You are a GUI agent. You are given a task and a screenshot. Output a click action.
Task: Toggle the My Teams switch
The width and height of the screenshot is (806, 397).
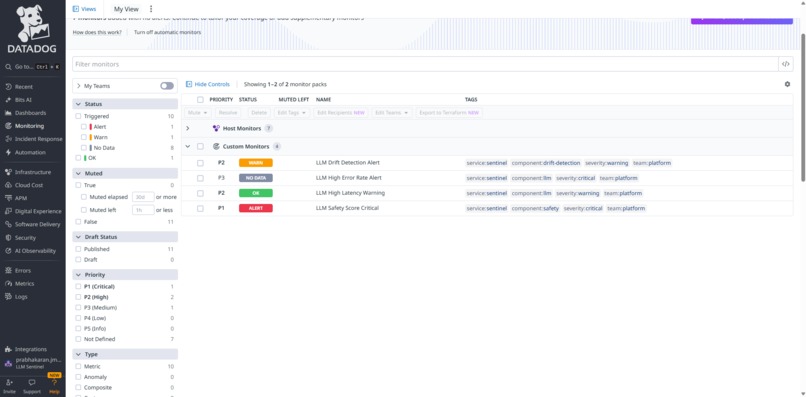pos(167,86)
